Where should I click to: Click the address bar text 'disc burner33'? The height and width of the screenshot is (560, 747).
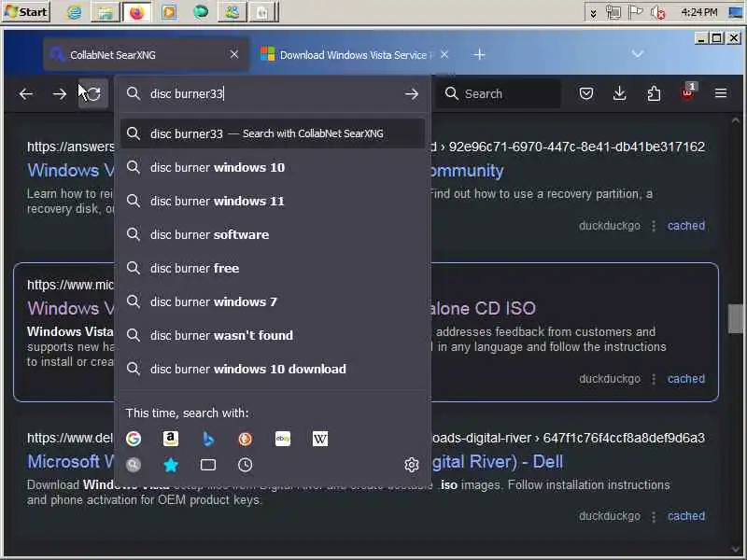(x=187, y=94)
